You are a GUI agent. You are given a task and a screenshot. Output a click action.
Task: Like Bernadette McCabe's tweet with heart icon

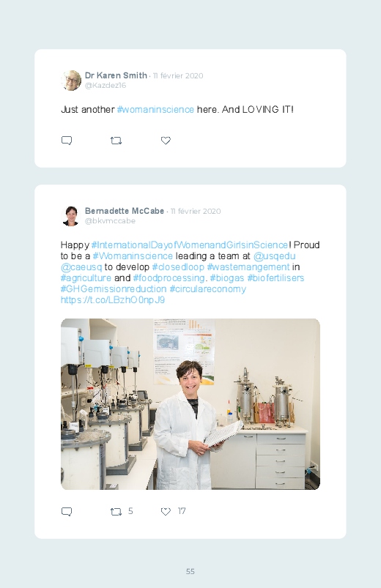(166, 512)
